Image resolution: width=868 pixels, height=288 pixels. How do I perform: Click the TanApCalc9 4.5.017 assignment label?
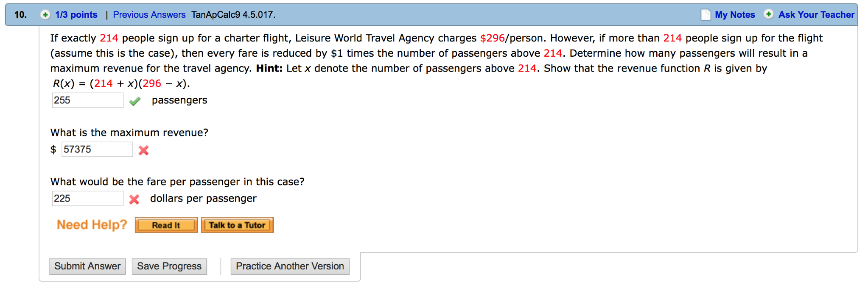[x=234, y=14]
